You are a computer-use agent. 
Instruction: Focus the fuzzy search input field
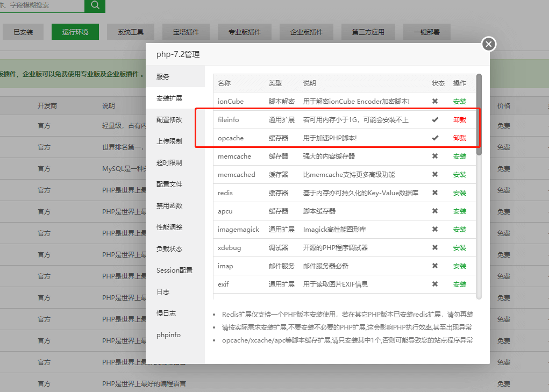[x=42, y=5]
